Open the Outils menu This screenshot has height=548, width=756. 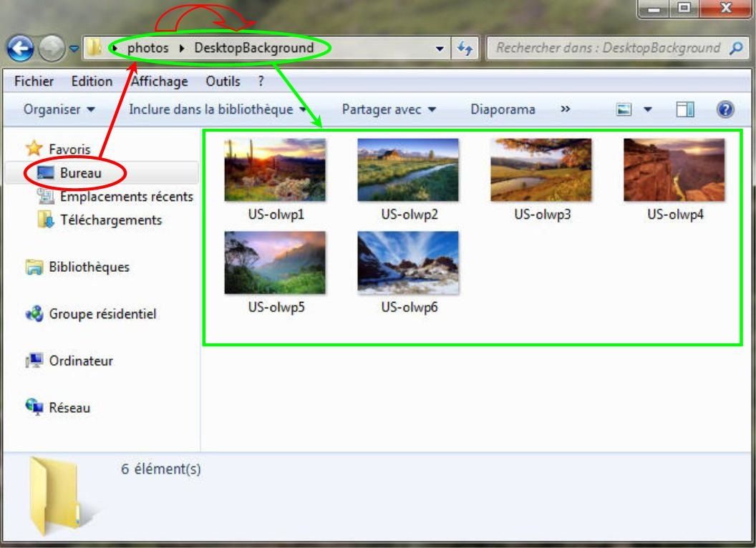223,81
